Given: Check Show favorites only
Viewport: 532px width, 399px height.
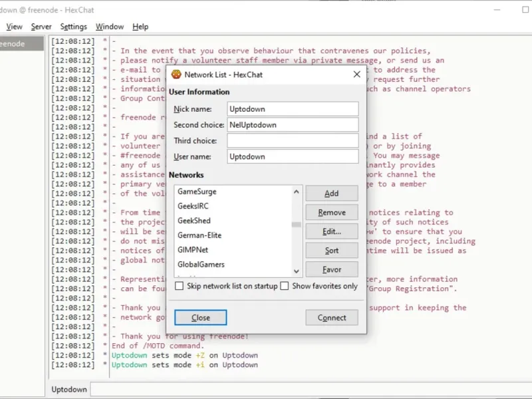Looking at the screenshot, I should [285, 286].
